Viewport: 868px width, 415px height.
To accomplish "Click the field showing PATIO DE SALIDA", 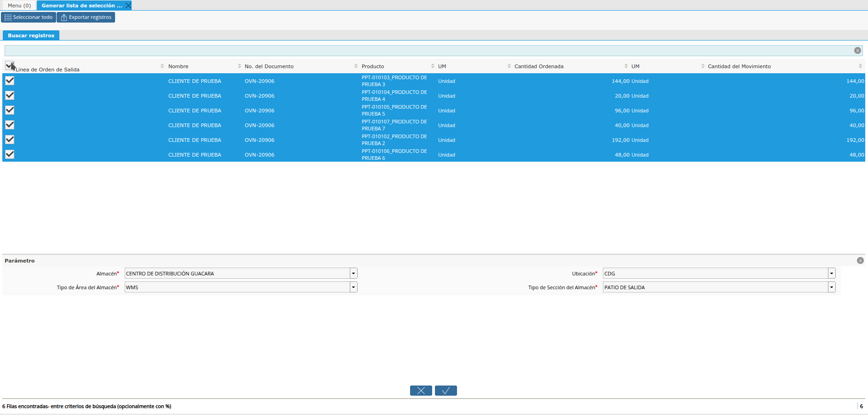I will click(716, 287).
